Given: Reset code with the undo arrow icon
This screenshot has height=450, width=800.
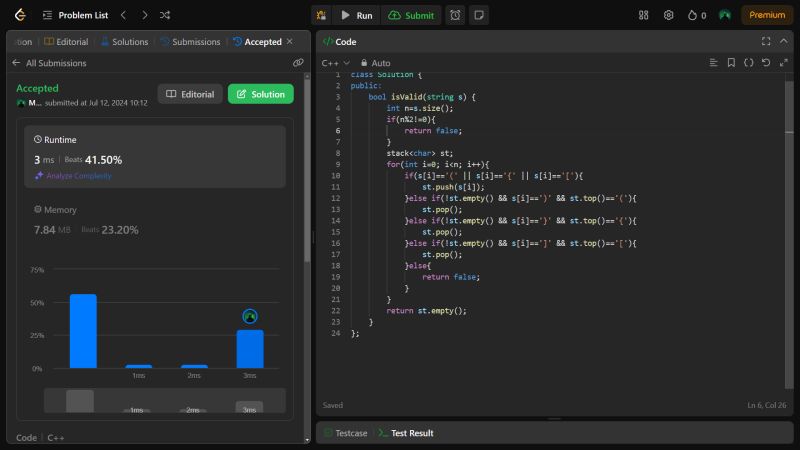Looking at the screenshot, I should [765, 62].
